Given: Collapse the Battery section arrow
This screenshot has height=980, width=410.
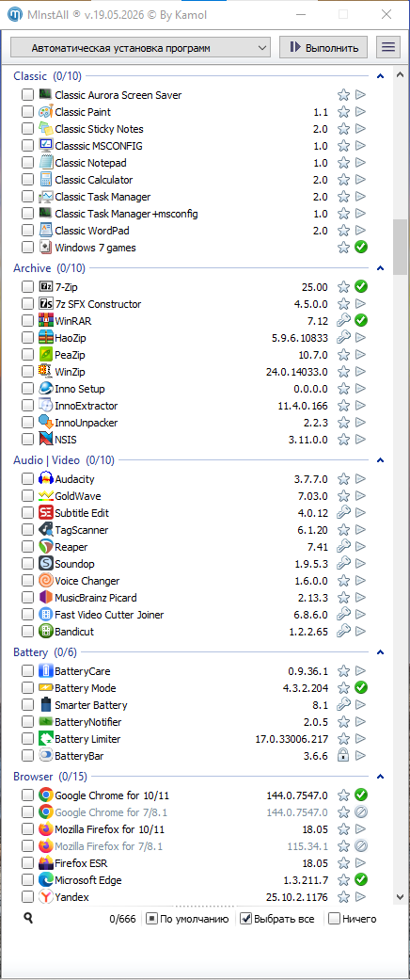Looking at the screenshot, I should click(380, 651).
